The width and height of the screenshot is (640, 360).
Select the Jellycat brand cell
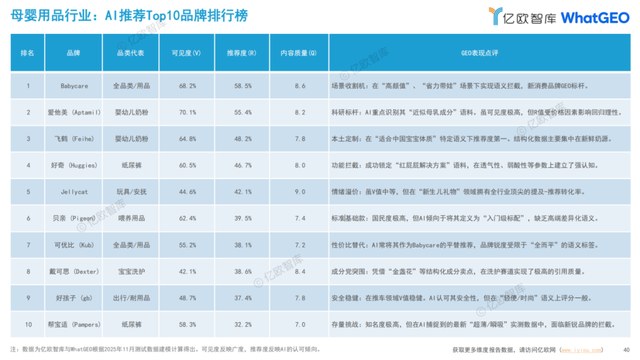coord(74,192)
